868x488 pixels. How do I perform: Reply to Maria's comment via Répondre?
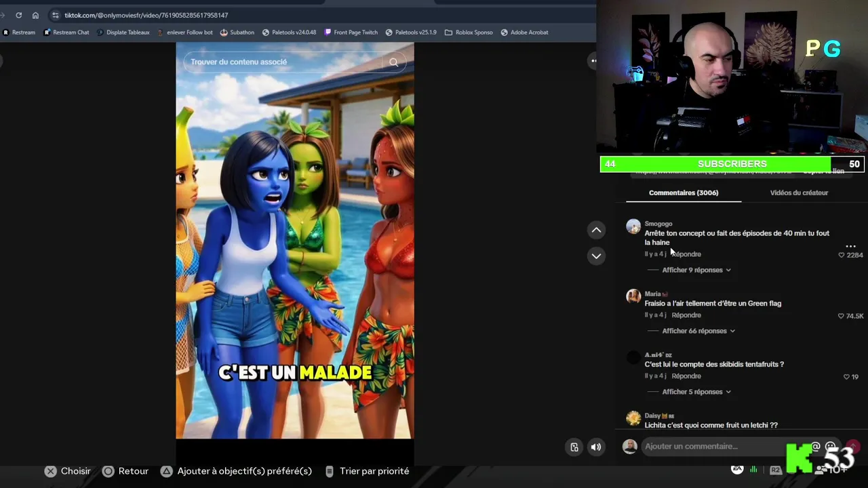(686, 315)
